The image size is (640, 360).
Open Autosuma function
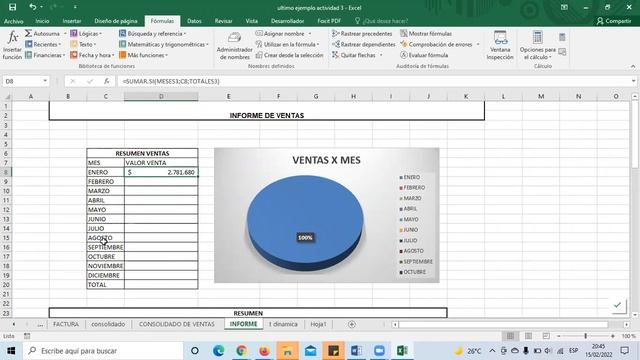(x=42, y=33)
